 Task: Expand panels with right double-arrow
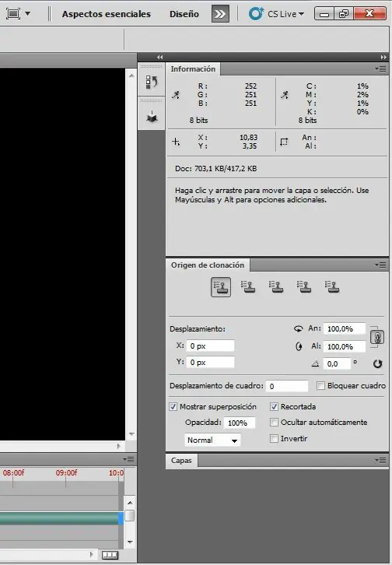click(383, 57)
